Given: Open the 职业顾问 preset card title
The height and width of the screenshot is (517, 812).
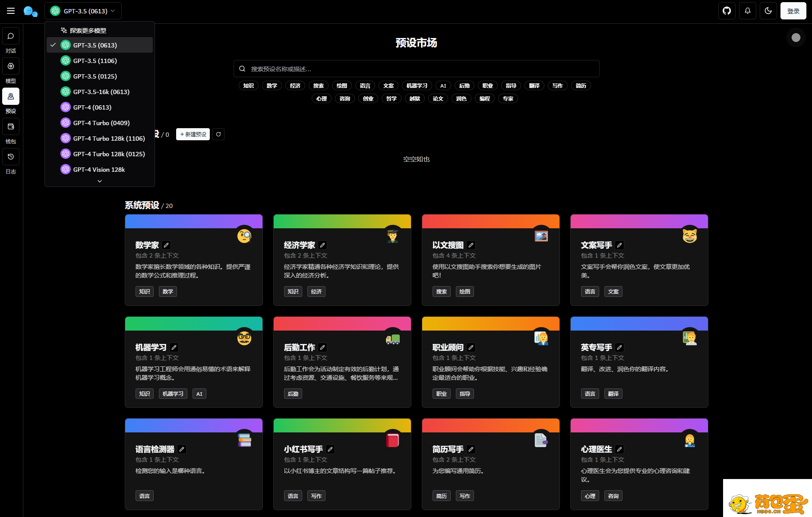Looking at the screenshot, I should 448,347.
